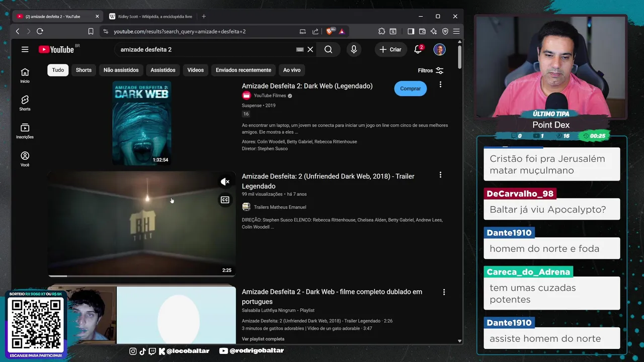
Task: Open options for the Trailer Legendado result
Action: pyautogui.click(x=440, y=175)
